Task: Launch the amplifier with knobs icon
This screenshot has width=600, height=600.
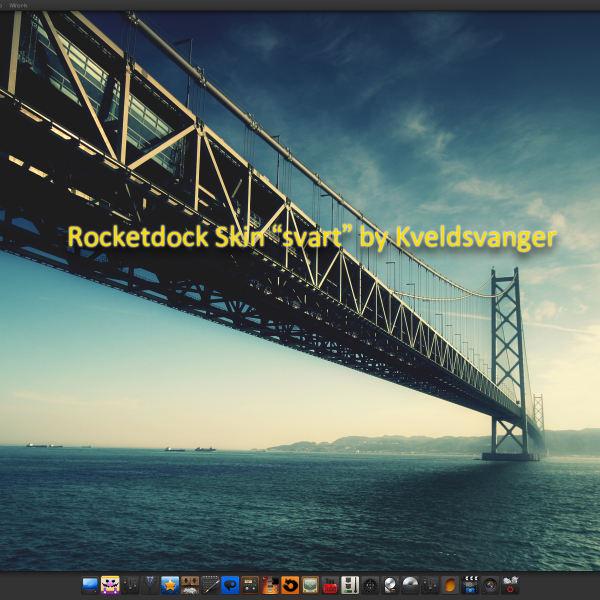Action: pyautogui.click(x=250, y=585)
